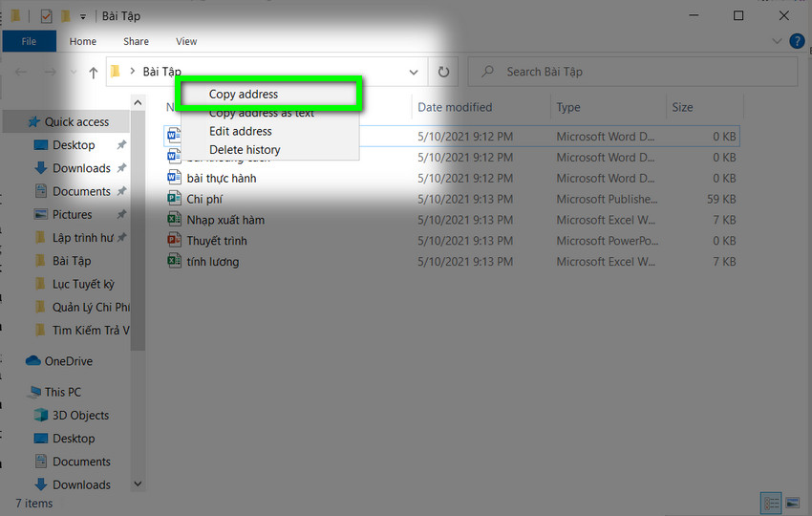812x516 pixels.
Task: Open Tìm Kiếm Trả folder
Action: [x=91, y=331]
